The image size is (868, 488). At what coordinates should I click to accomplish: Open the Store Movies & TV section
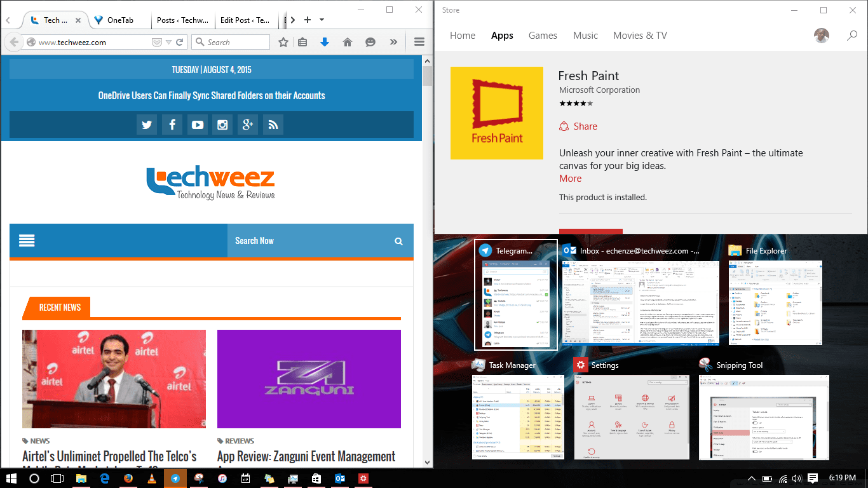(x=640, y=36)
